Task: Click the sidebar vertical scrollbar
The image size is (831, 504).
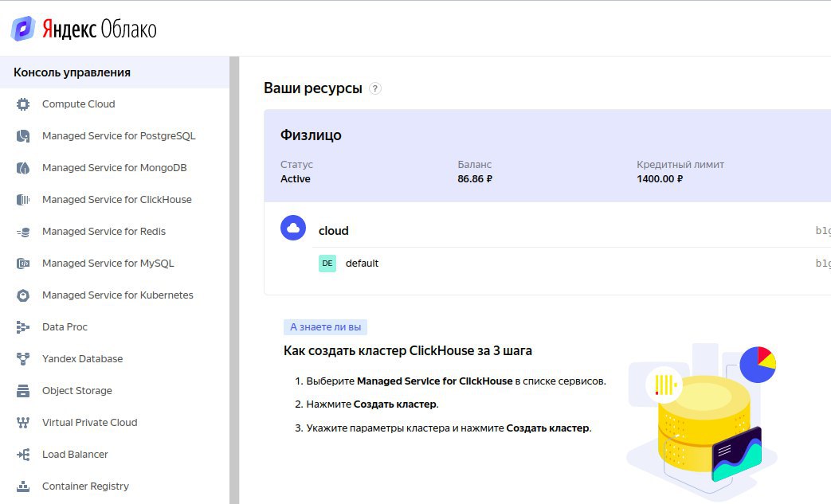Action: [234, 280]
